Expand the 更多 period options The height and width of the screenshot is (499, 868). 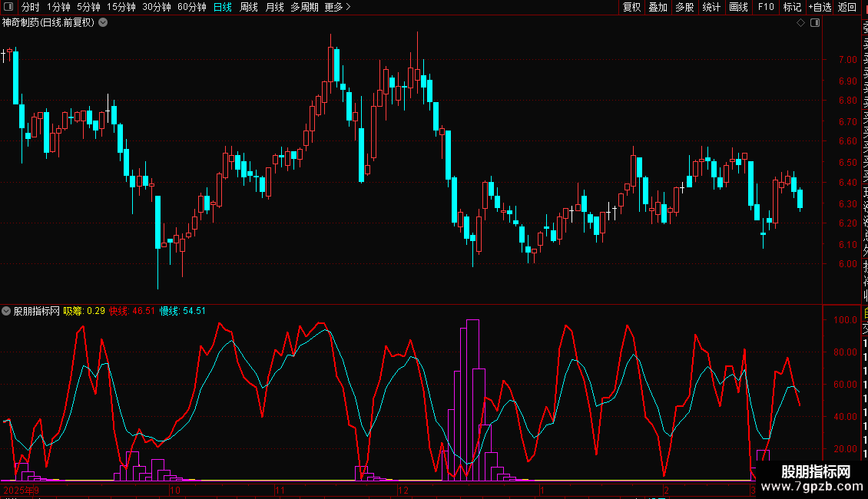coord(338,7)
